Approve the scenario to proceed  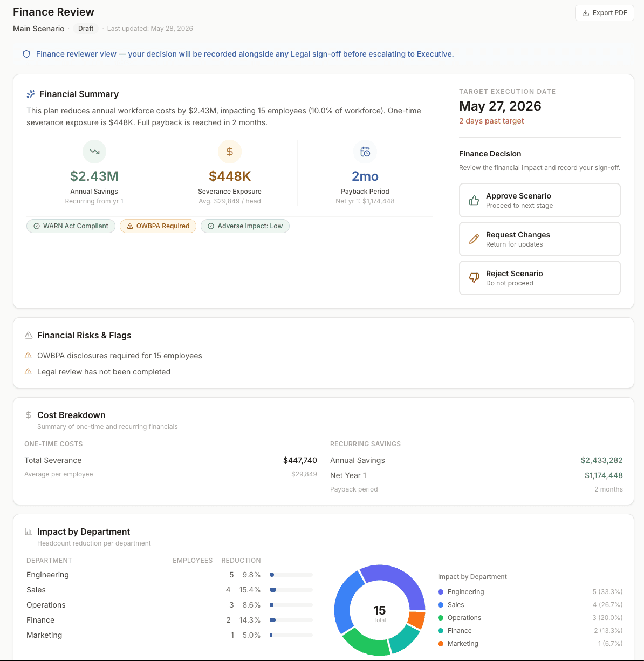[539, 200]
